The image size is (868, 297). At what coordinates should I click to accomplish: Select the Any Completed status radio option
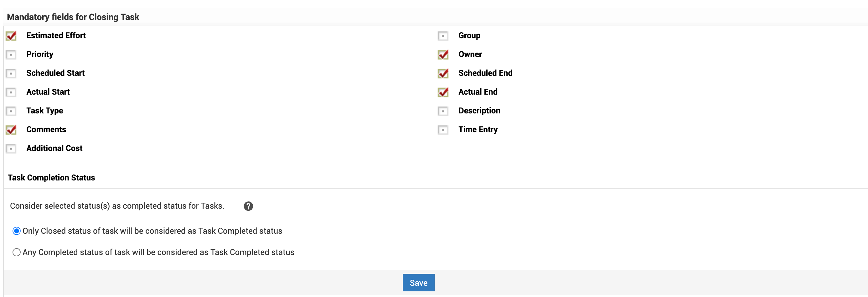pos(17,252)
